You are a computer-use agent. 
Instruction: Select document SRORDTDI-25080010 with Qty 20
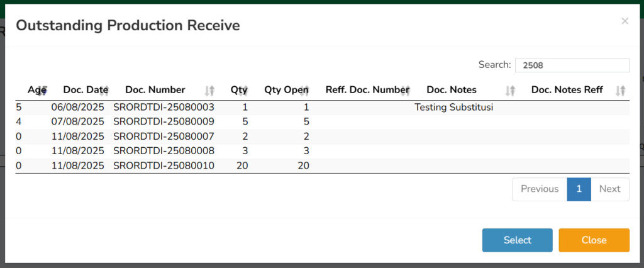tap(323, 165)
